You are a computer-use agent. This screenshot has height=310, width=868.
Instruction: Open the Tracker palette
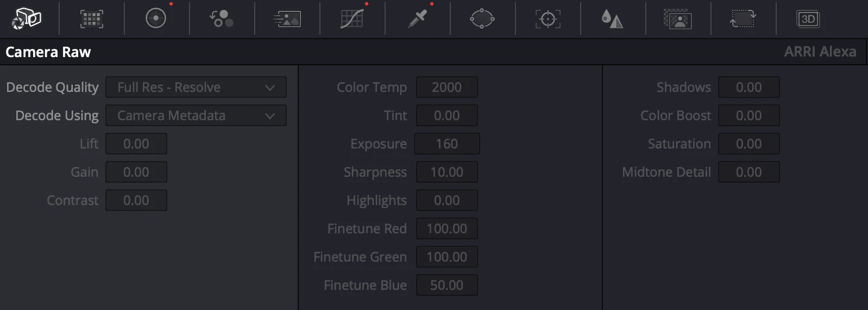pyautogui.click(x=548, y=19)
